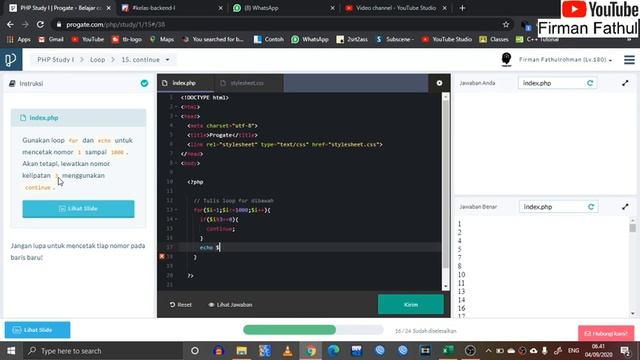Open the Gmail bookmark

point(51,39)
